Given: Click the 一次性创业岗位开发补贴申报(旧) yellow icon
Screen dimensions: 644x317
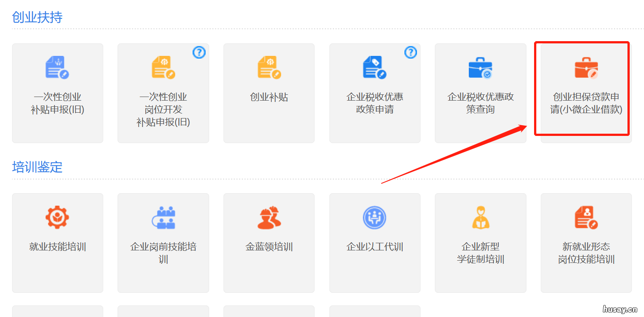Looking at the screenshot, I should point(163,68).
